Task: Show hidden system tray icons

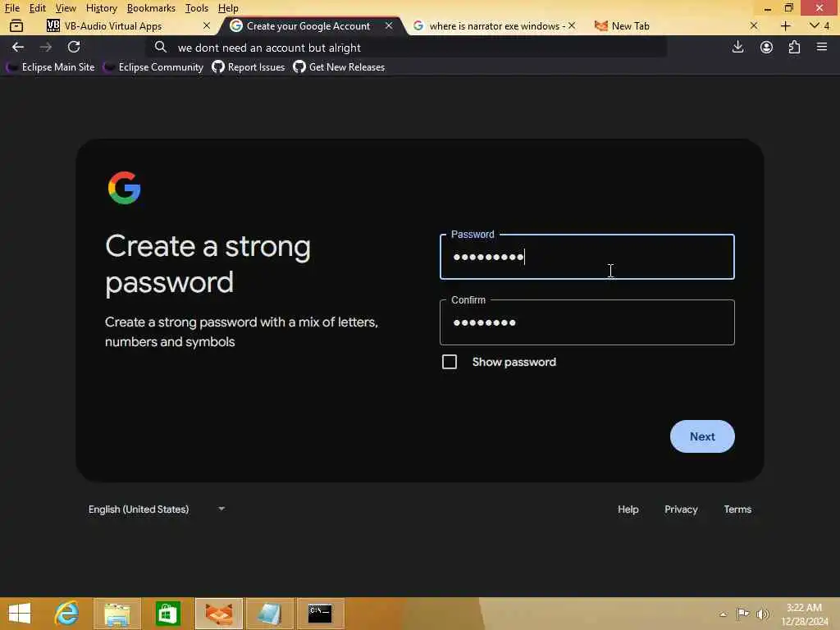Action: [x=723, y=614]
